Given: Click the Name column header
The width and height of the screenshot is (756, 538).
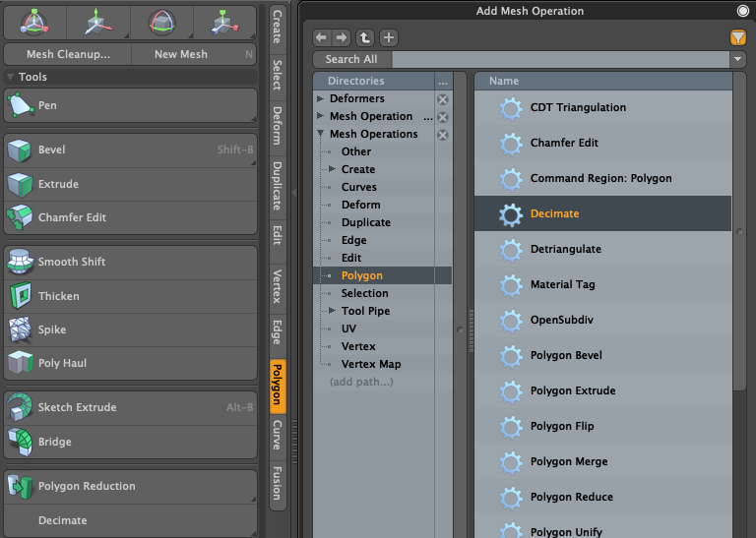Looking at the screenshot, I should (x=603, y=81).
